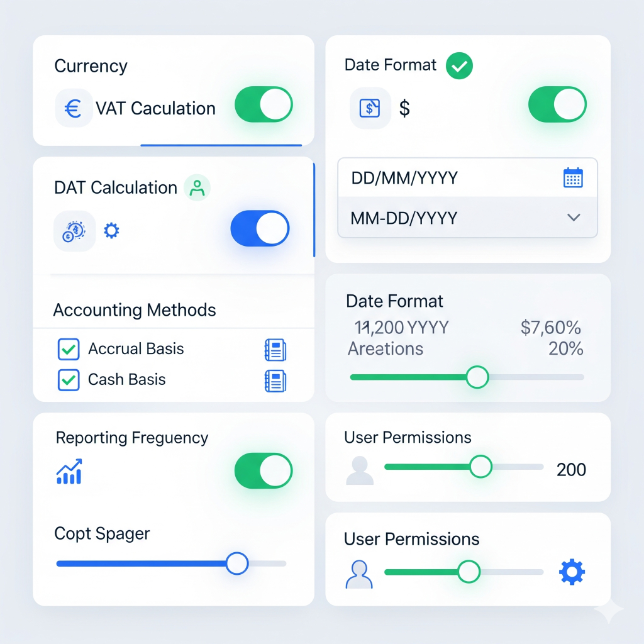Click the Euro currency icon
This screenshot has width=644, height=644.
tap(74, 109)
